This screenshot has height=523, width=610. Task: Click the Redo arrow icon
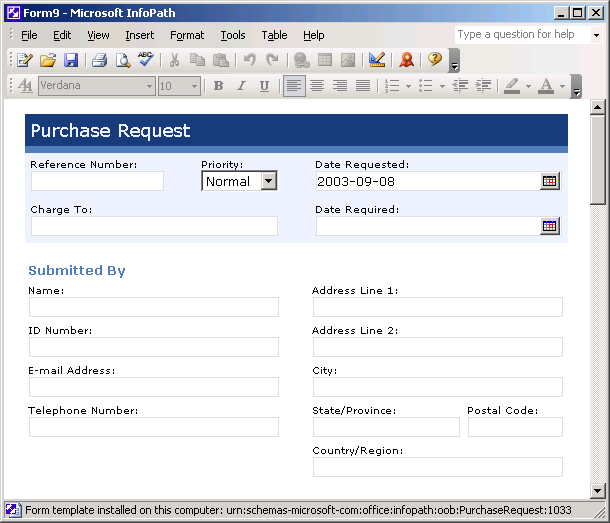(x=272, y=60)
